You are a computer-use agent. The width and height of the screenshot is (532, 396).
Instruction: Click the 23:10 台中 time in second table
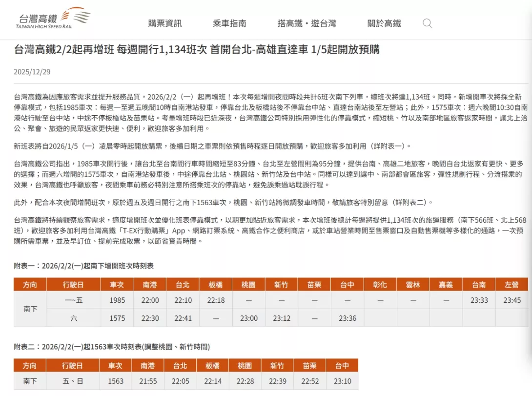pos(342,381)
